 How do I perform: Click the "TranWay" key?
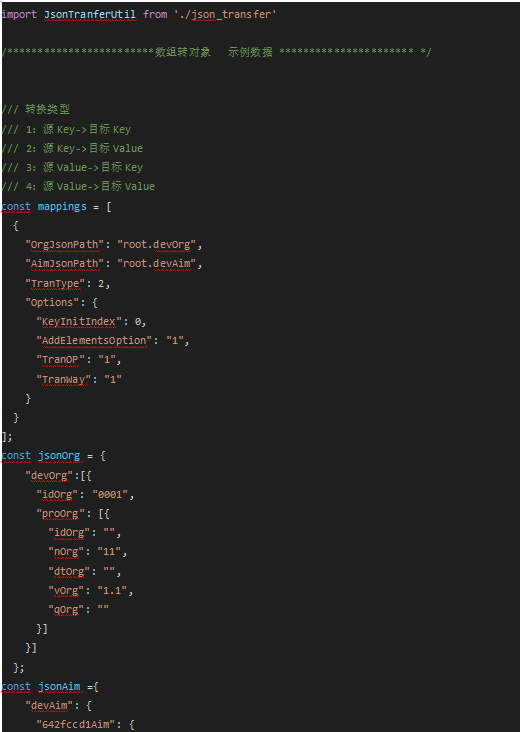(64, 380)
